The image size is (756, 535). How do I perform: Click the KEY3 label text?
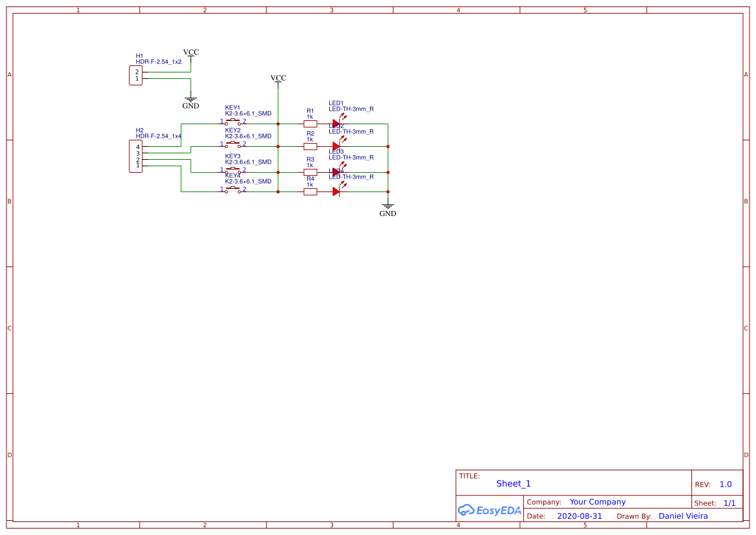coord(233,156)
